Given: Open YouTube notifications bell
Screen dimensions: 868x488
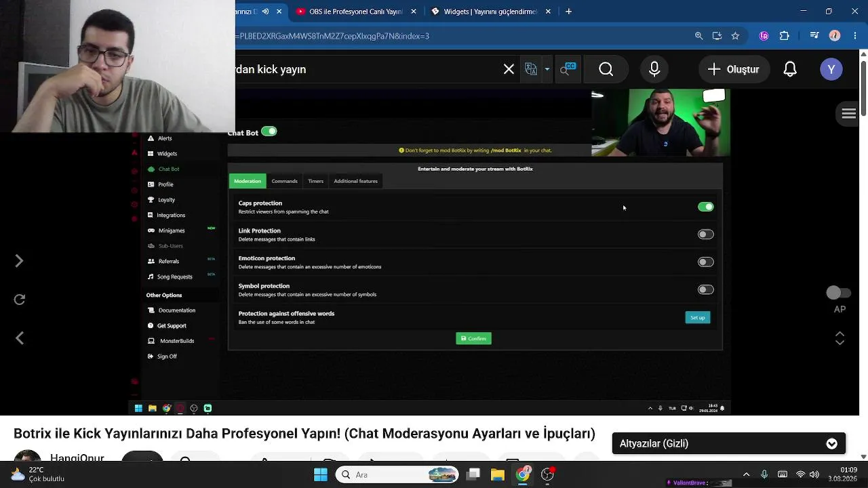Looking at the screenshot, I should [790, 69].
